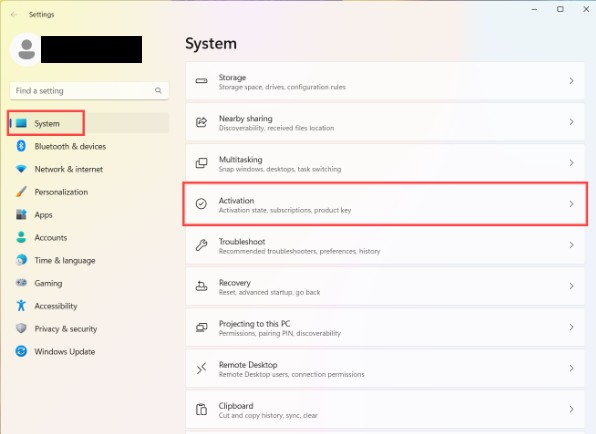Screen dimensions: 596x434
Task: Open Windows Update section
Action: [x=89, y=352]
